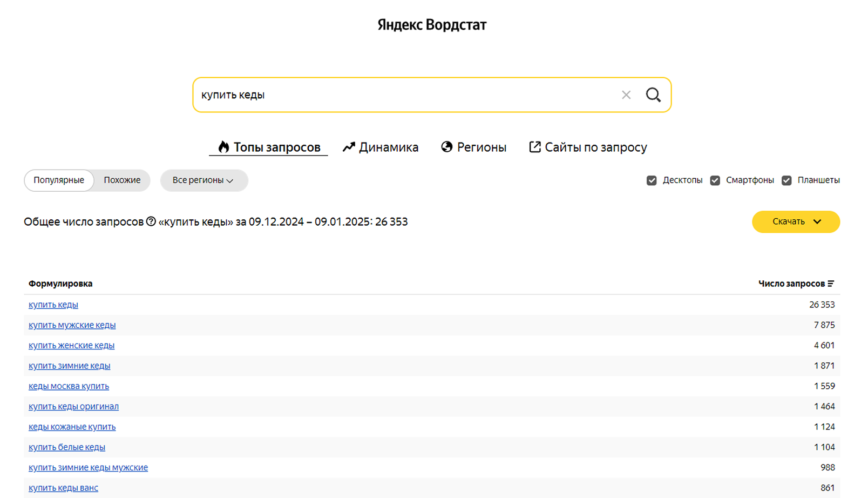
Task: Expand the Скачать dropdown arrow
Action: pyautogui.click(x=817, y=222)
